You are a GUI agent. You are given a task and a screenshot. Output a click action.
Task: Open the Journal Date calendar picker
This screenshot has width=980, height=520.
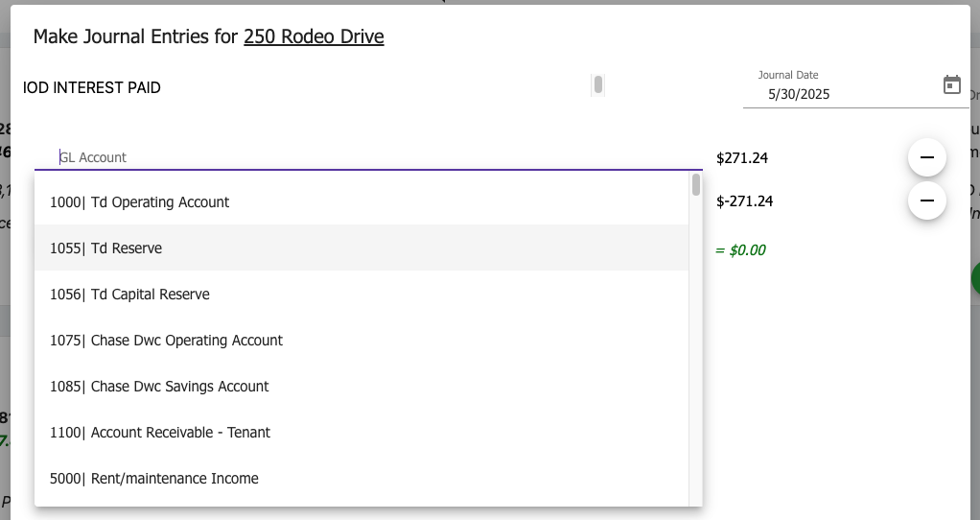pyautogui.click(x=951, y=84)
